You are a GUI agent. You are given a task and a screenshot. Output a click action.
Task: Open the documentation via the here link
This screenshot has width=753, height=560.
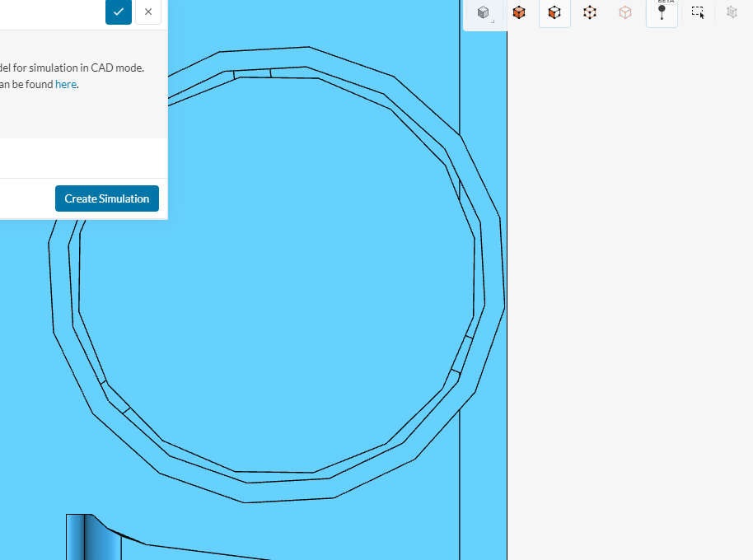65,84
